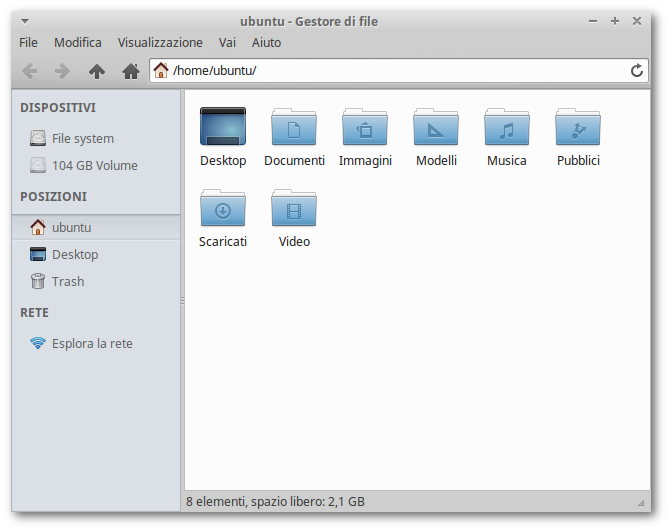Click the ubuntu label under Posizioni
Screen dimensions: 670x531
coord(71,227)
